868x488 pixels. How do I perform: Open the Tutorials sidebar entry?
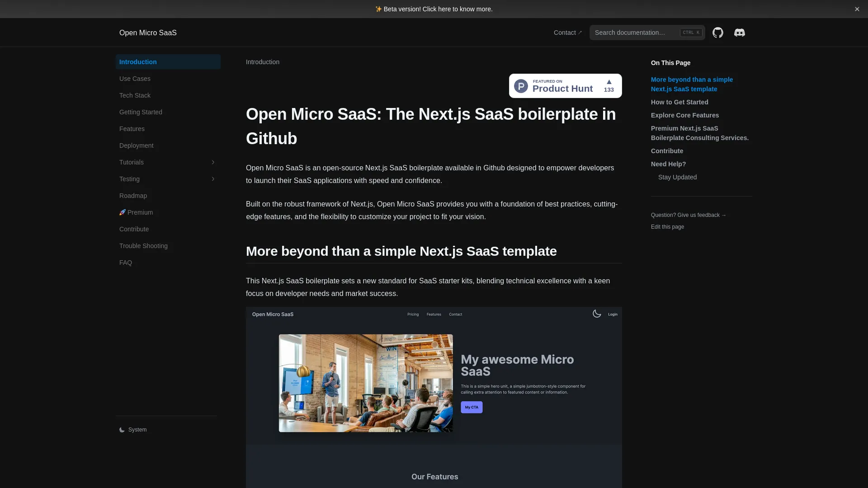(168, 162)
